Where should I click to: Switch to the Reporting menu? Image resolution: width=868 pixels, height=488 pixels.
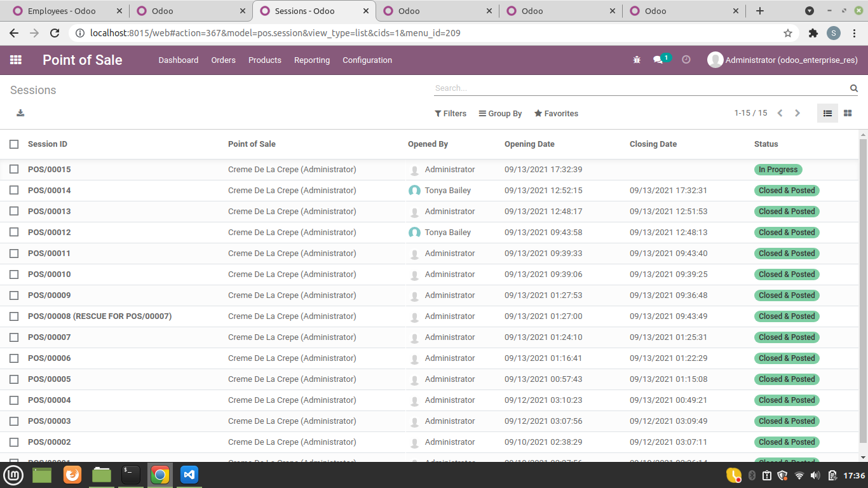point(312,60)
